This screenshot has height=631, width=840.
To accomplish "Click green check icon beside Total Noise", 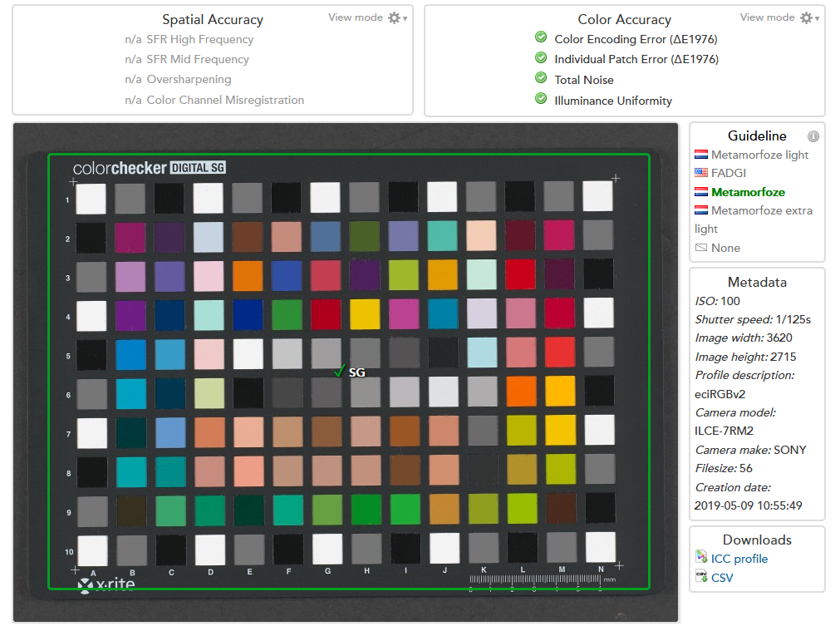I will 541,79.
